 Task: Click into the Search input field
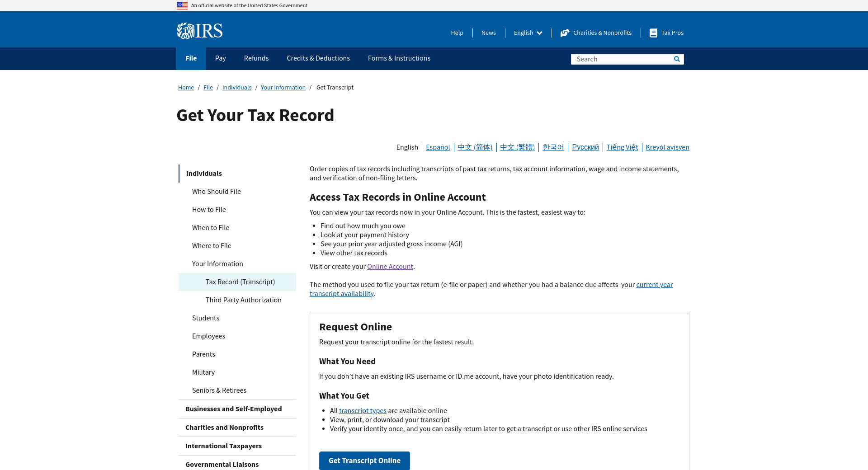[x=622, y=59]
